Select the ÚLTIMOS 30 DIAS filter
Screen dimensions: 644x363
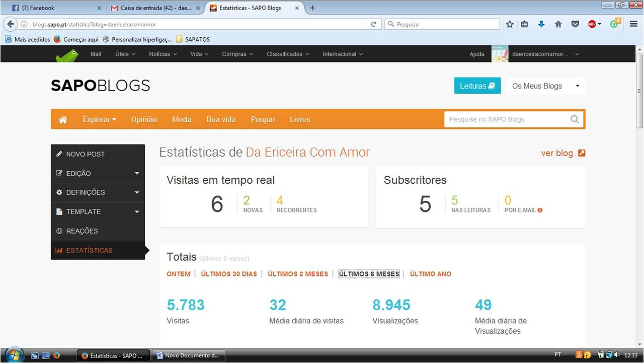point(228,274)
